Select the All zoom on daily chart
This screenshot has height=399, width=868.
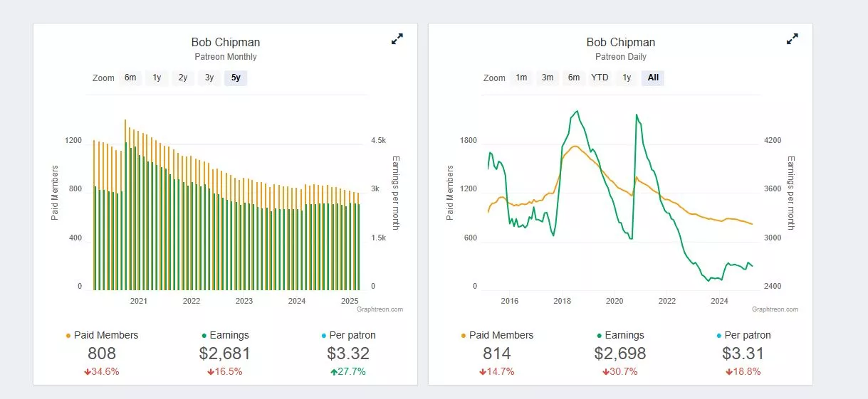point(653,78)
